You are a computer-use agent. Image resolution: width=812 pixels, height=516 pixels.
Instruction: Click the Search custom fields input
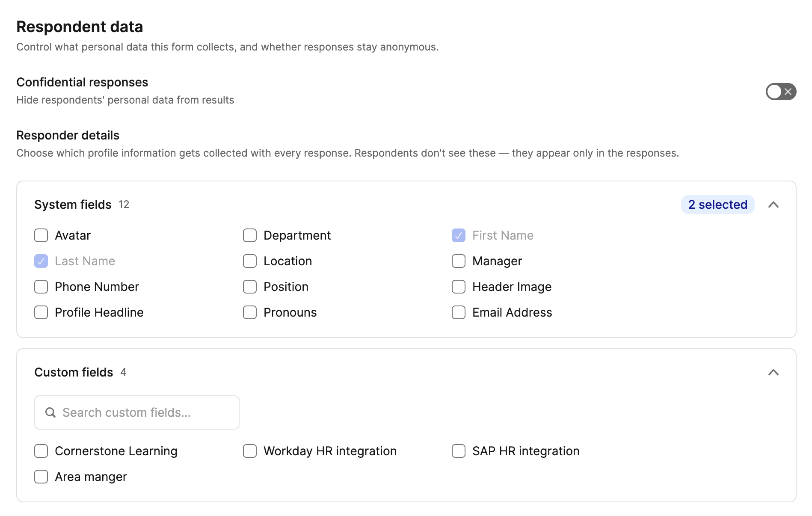coord(137,412)
